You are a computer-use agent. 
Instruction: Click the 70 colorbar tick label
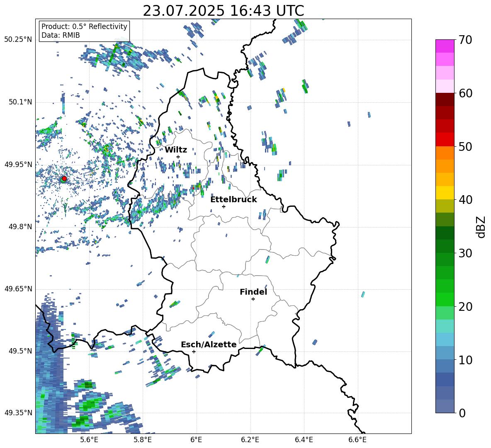pos(465,40)
